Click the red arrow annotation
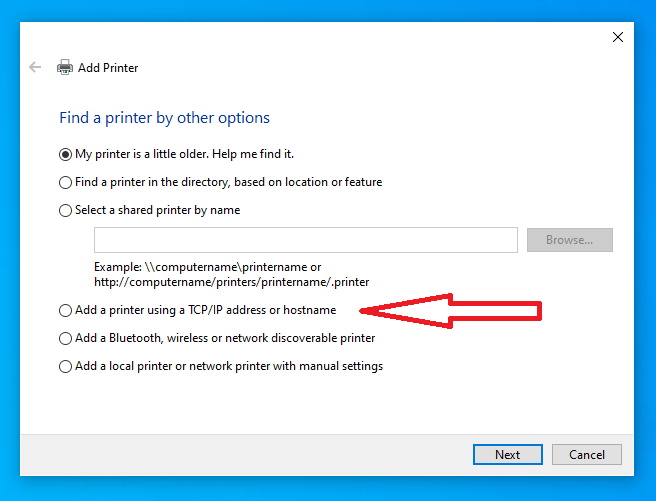This screenshot has width=656, height=501. [x=450, y=311]
